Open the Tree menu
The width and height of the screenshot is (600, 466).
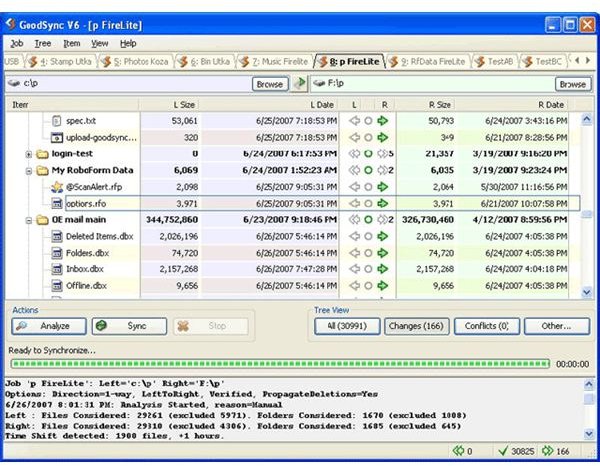point(42,44)
